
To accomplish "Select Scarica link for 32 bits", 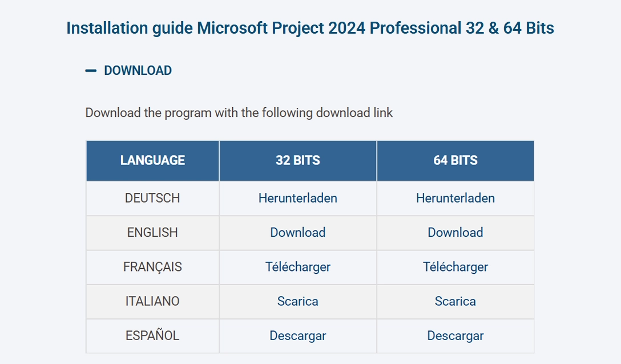I will click(x=297, y=301).
